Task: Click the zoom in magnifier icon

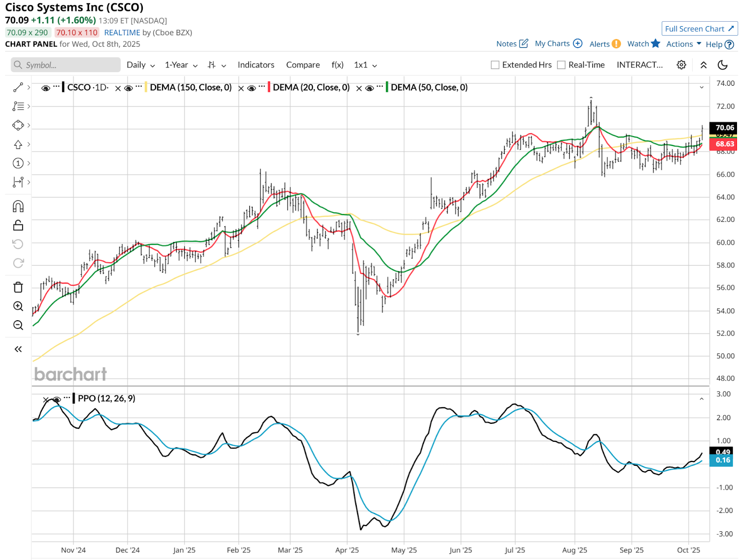Action: pos(18,306)
